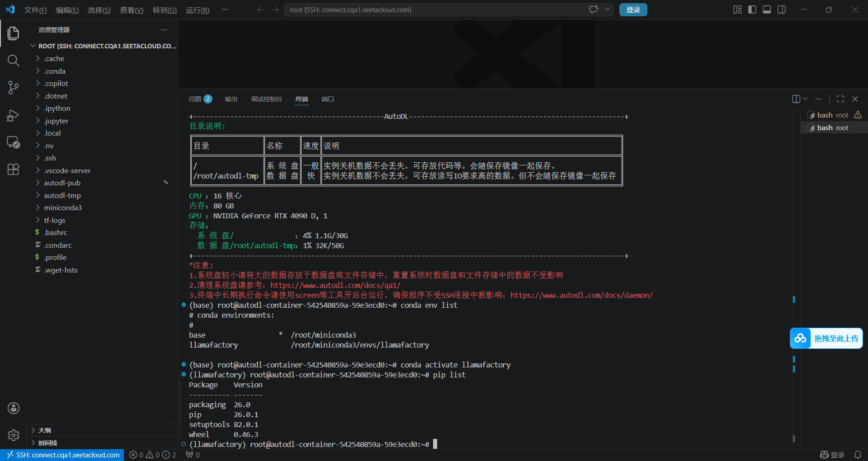Click the command center search field
Image resolution: width=868 pixels, height=461 pixels.
click(x=434, y=9)
